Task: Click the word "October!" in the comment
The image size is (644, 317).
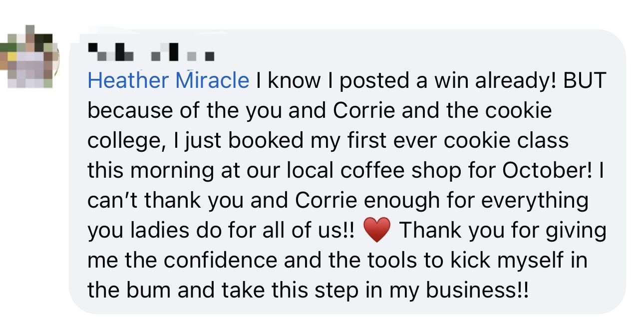Action: pos(546,171)
